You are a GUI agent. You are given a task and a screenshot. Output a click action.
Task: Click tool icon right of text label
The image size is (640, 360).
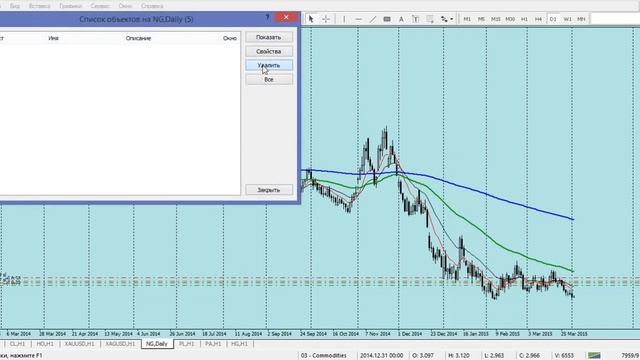click(x=430, y=19)
